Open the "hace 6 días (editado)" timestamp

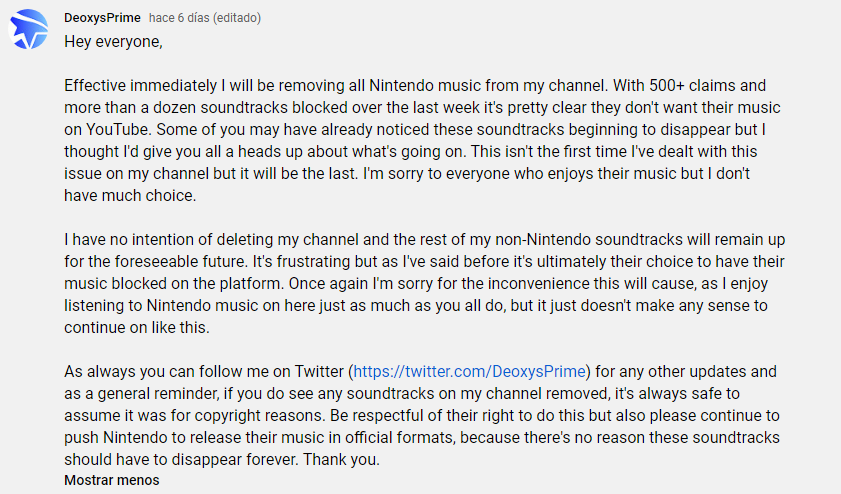pos(205,18)
